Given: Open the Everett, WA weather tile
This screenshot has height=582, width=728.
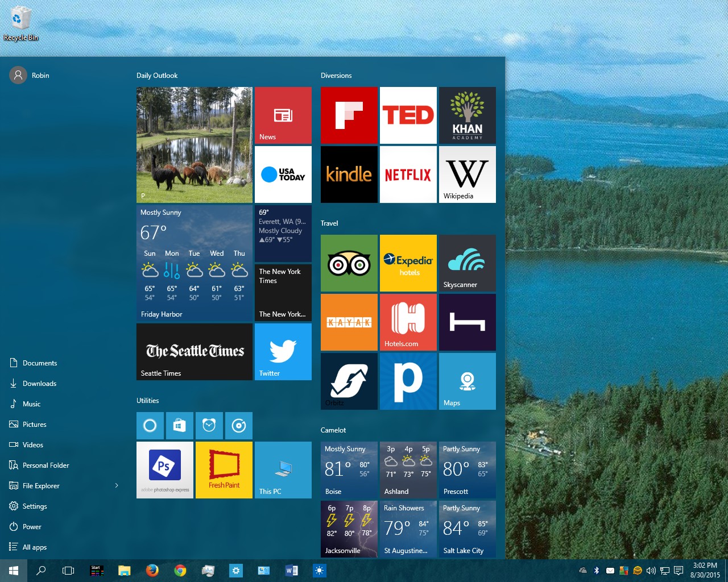Looking at the screenshot, I should (283, 234).
